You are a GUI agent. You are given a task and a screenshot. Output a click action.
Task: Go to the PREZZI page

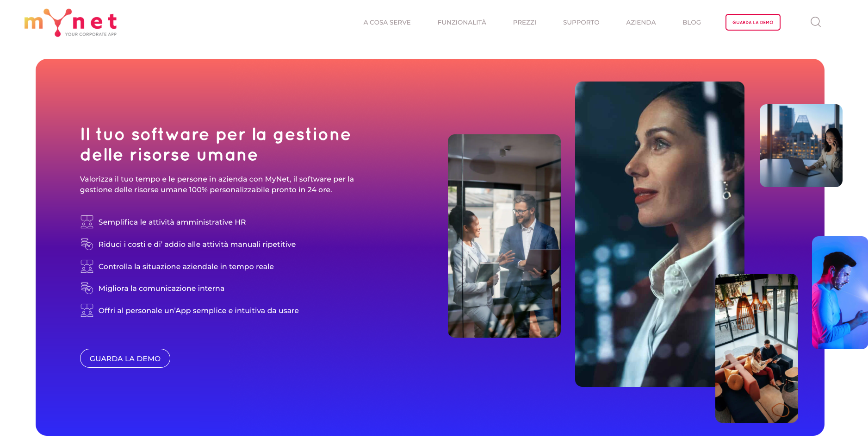click(524, 22)
